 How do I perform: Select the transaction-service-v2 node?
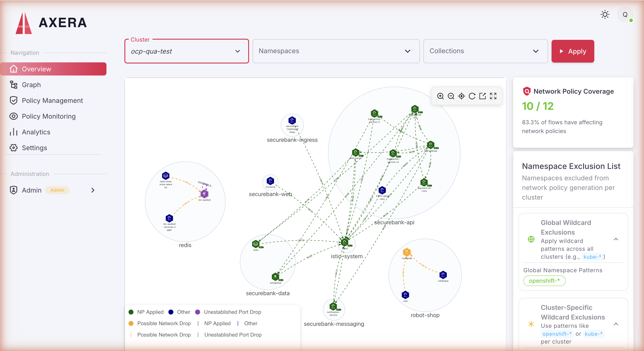393,153
